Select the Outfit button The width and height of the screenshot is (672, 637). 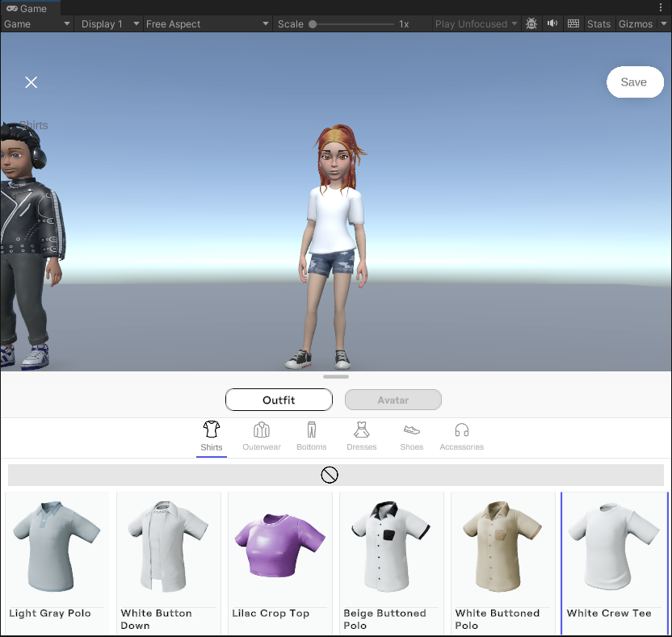coord(279,399)
